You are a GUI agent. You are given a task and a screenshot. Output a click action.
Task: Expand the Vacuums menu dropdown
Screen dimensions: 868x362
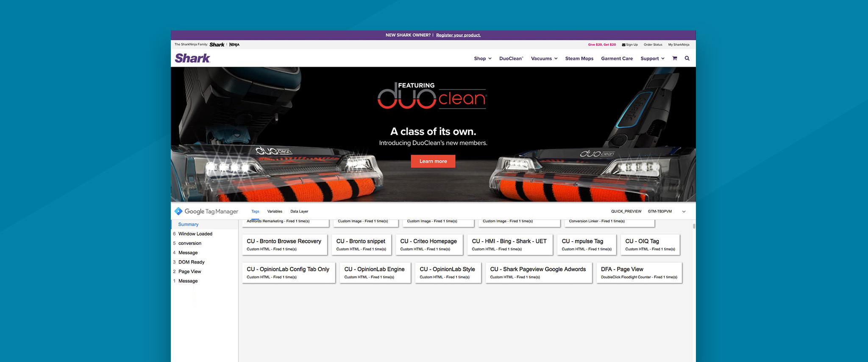[544, 59]
